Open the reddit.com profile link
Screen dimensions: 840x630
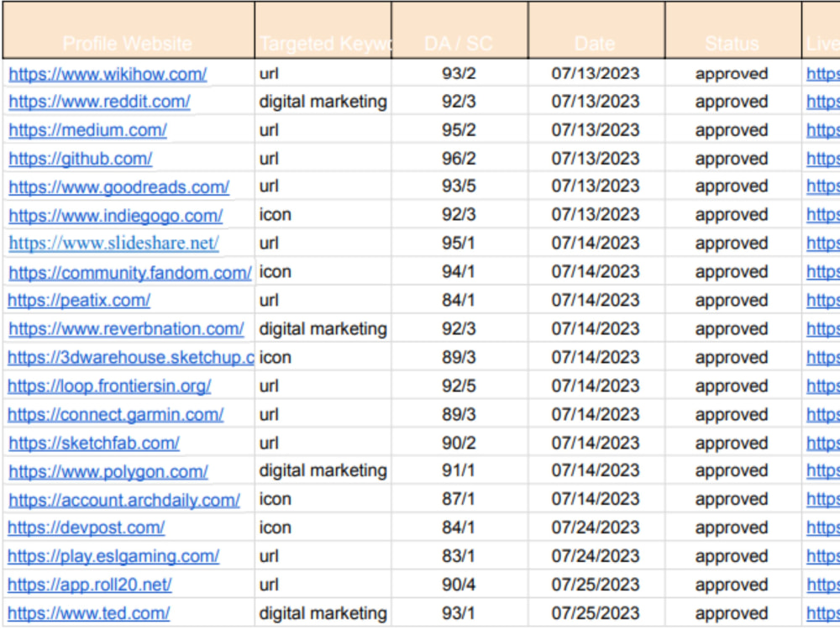click(x=100, y=102)
